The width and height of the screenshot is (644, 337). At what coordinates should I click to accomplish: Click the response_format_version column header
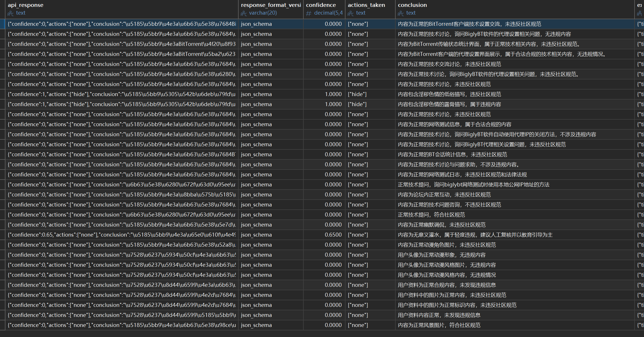[x=270, y=5]
